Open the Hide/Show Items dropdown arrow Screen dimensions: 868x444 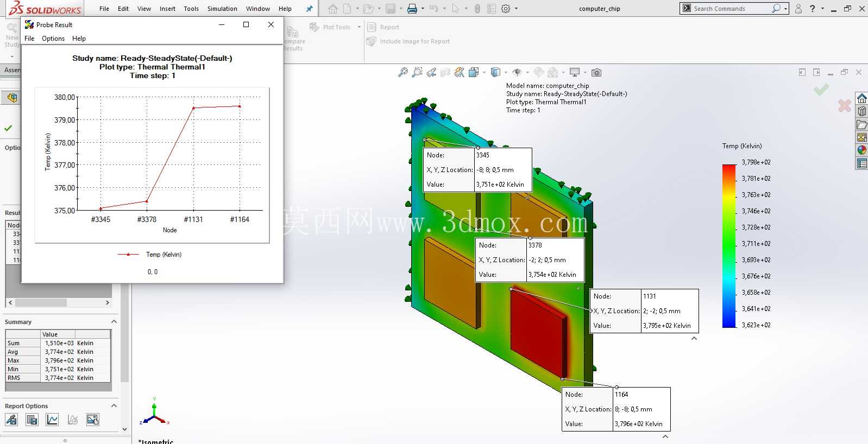[x=527, y=72]
